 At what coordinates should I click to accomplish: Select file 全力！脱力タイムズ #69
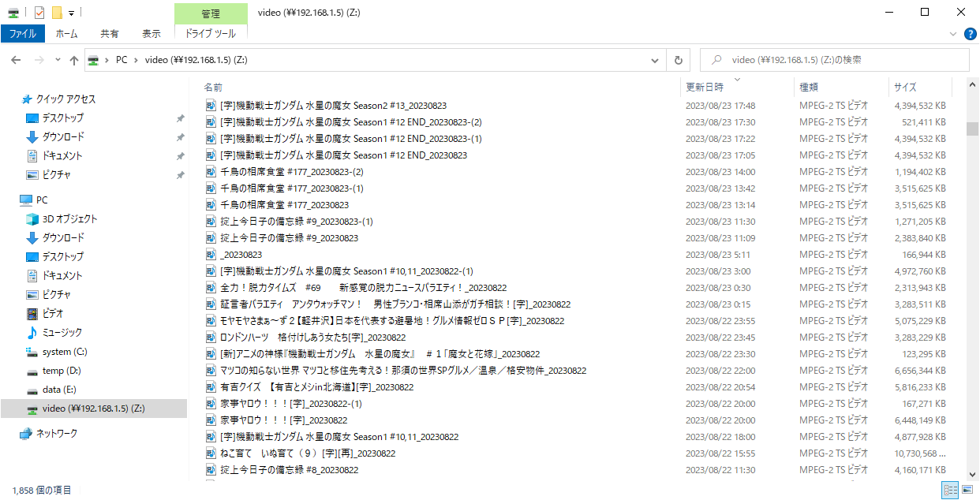[363, 288]
